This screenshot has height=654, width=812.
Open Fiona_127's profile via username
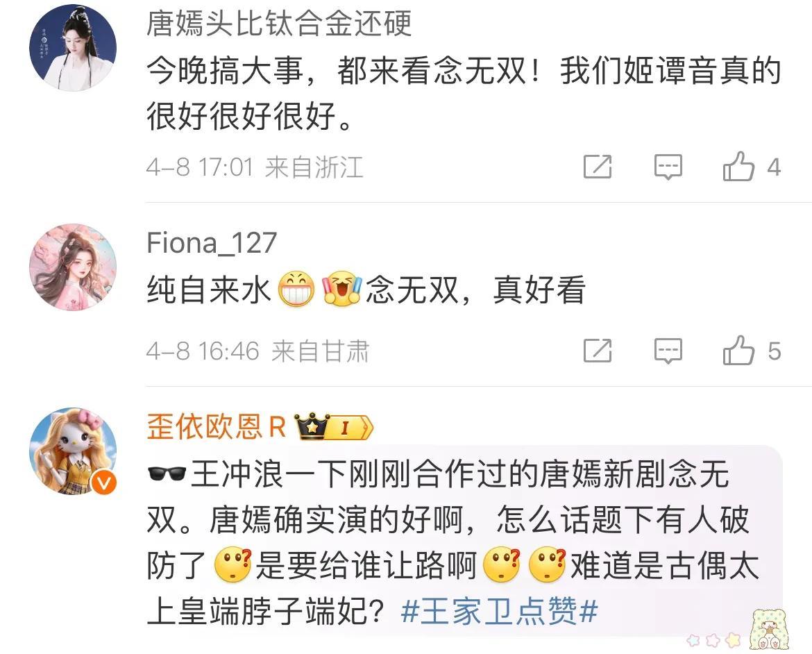click(211, 242)
